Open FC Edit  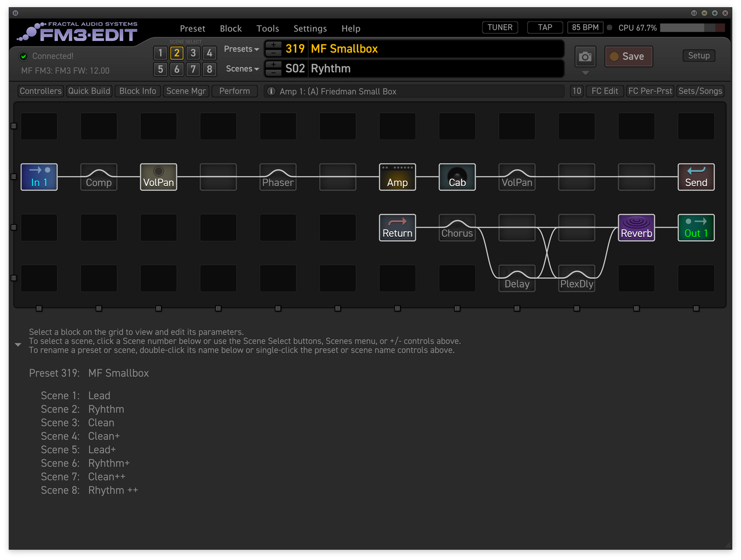pyautogui.click(x=605, y=91)
